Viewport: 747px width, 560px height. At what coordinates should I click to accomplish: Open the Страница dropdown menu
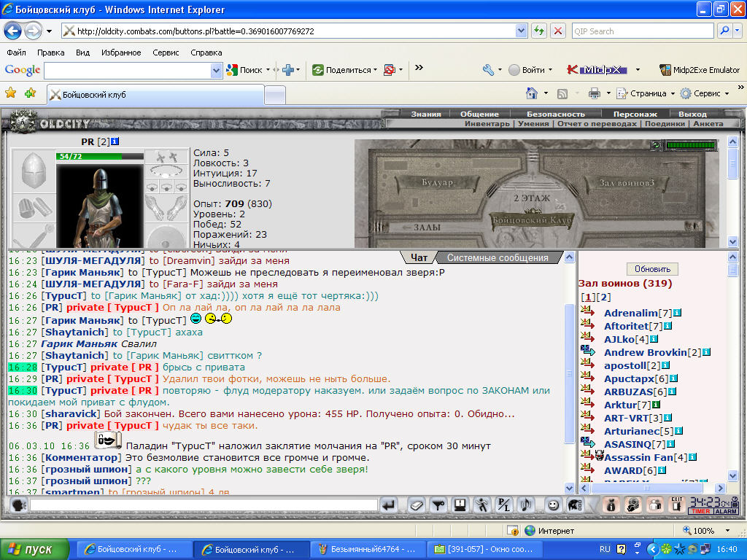(646, 93)
